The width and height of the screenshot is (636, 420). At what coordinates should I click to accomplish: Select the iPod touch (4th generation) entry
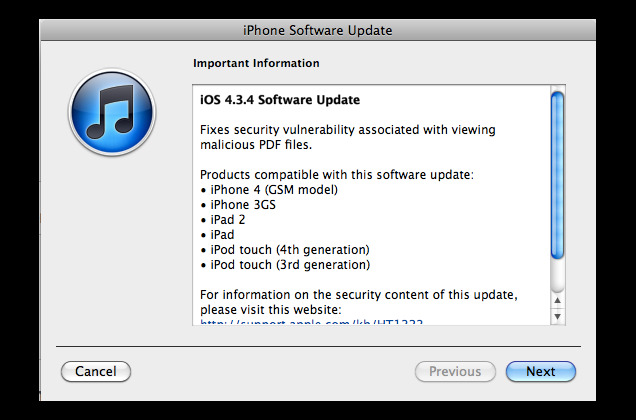coord(285,250)
